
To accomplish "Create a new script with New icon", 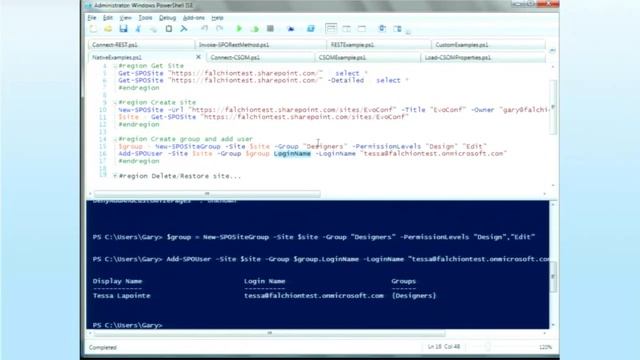I will pos(93,29).
